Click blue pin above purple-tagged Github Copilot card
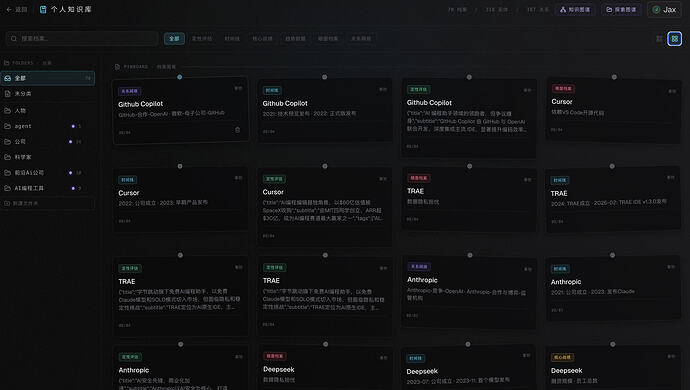The image size is (690, 390). click(180, 77)
